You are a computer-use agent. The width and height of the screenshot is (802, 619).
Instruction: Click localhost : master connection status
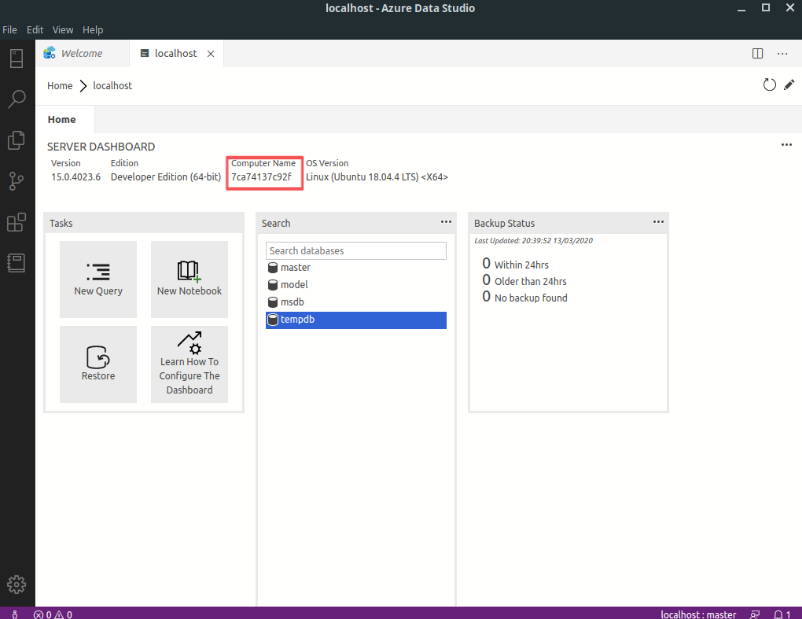click(698, 614)
